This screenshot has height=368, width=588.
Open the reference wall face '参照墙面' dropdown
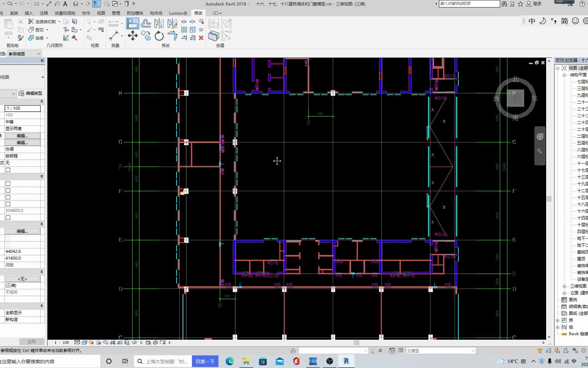click(x=24, y=53)
